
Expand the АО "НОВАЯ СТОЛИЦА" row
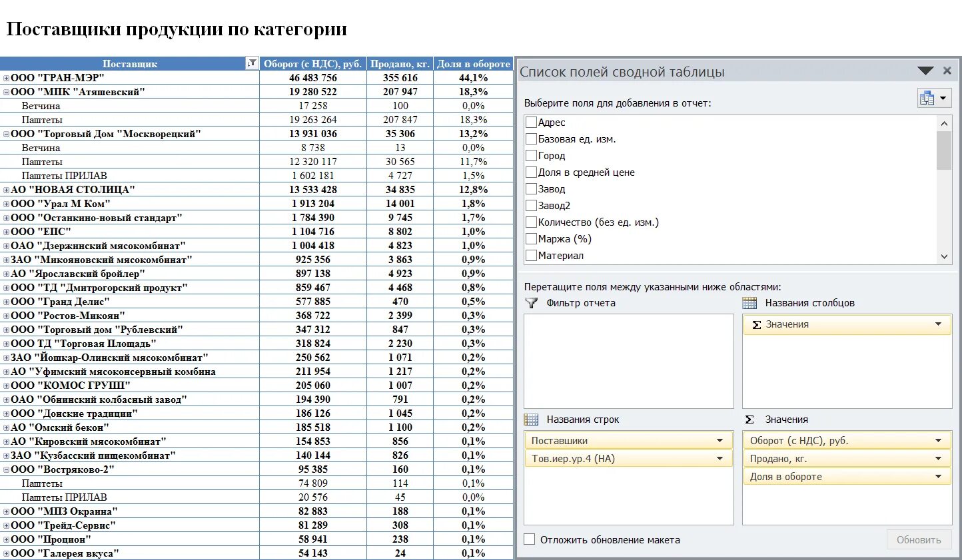point(6,190)
